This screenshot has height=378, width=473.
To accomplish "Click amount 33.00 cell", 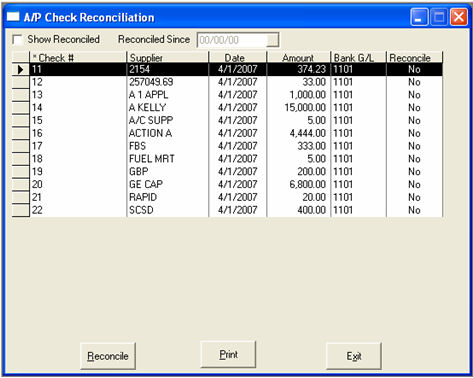I will [299, 82].
